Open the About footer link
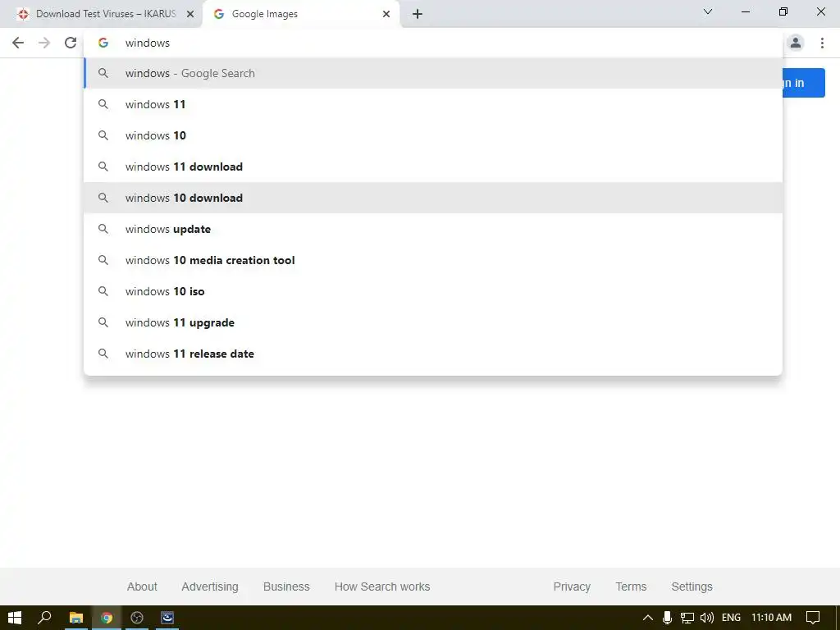Image resolution: width=840 pixels, height=630 pixels. tap(142, 587)
